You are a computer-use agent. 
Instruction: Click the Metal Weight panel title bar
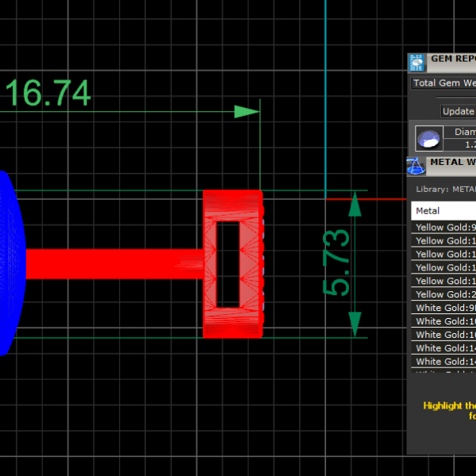[452, 162]
